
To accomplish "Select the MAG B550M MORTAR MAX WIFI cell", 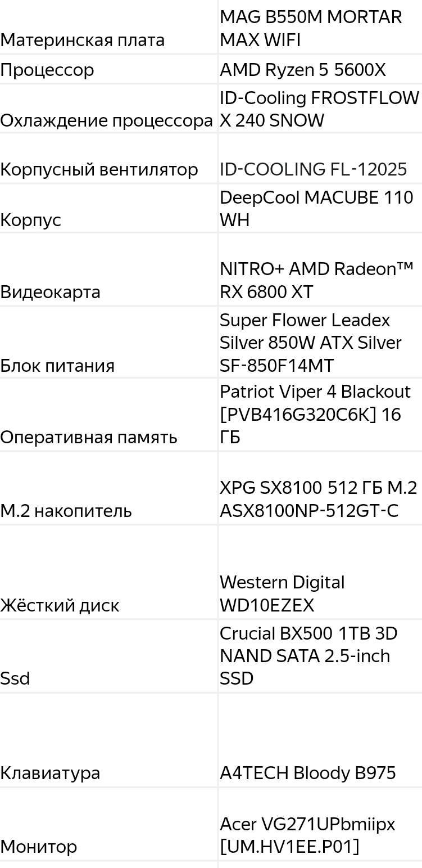I will (x=311, y=29).
